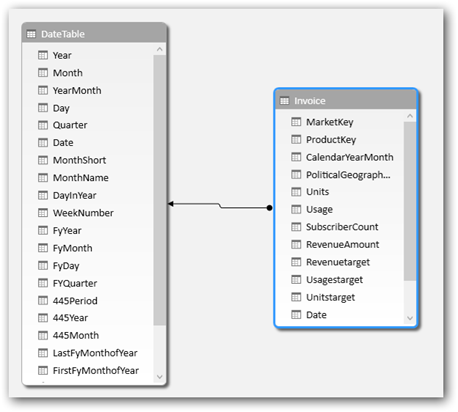Viewport: 458px width, 412px height.
Task: Click the Invoice vertical scrollbar thumb
Action: coord(410,201)
